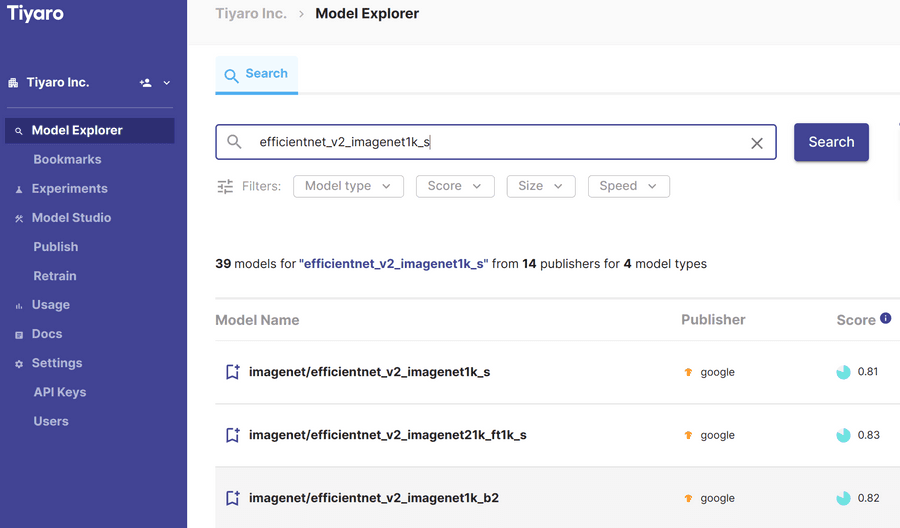Bookmark imagenet/efficientnet_v2_imagenet1k_s model

[x=232, y=372]
